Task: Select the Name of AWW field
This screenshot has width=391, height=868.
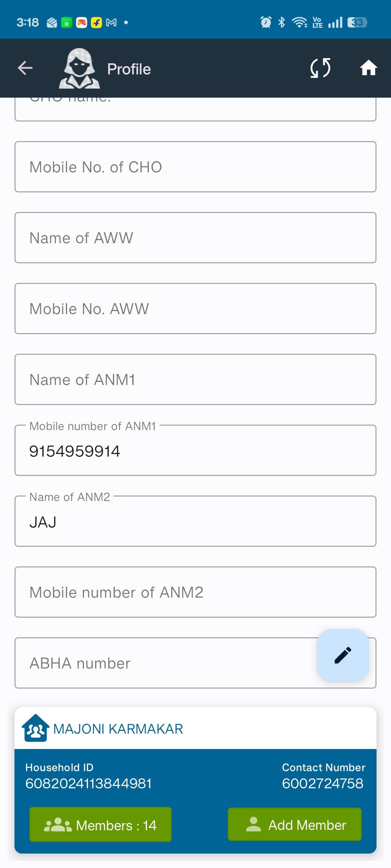Action: 195,238
